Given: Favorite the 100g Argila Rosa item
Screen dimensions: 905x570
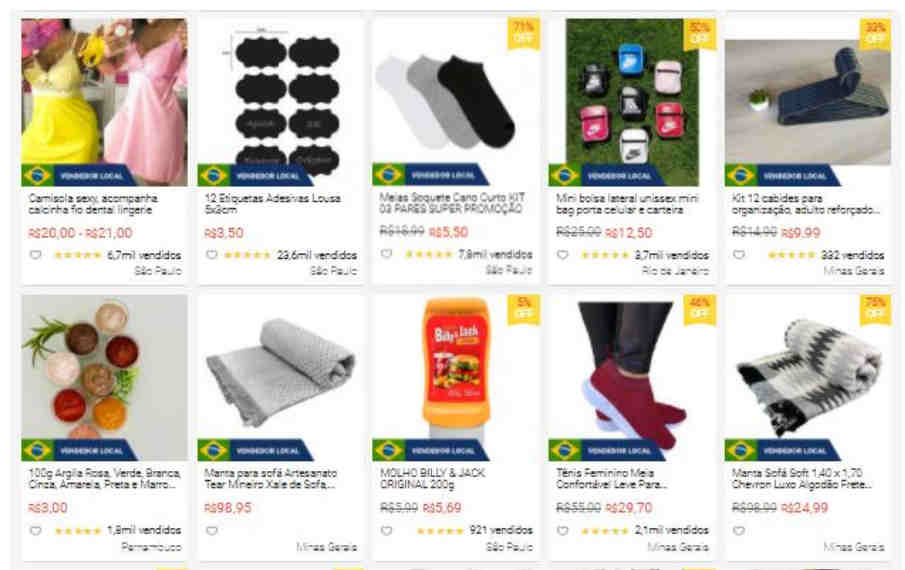Looking at the screenshot, I should pos(36,530).
